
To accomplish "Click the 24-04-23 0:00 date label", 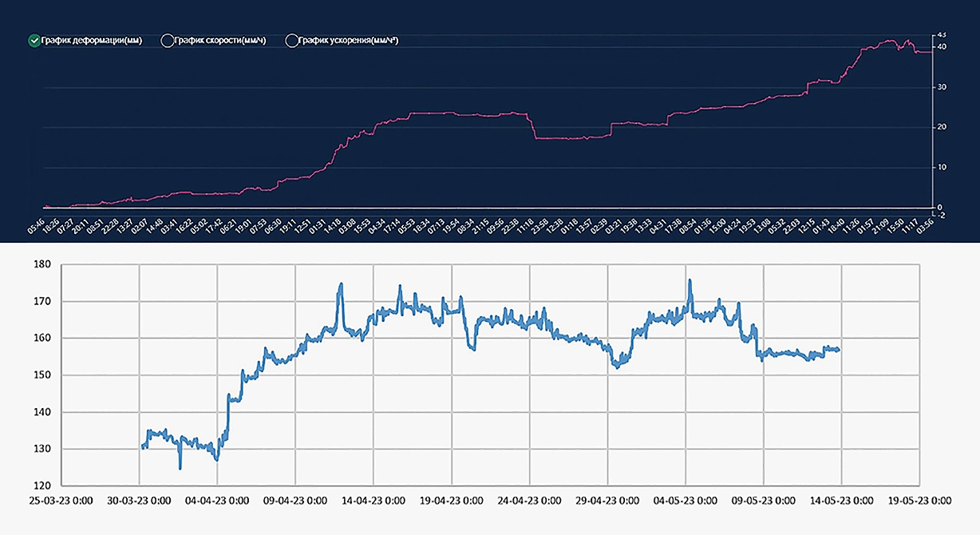I will tap(529, 501).
